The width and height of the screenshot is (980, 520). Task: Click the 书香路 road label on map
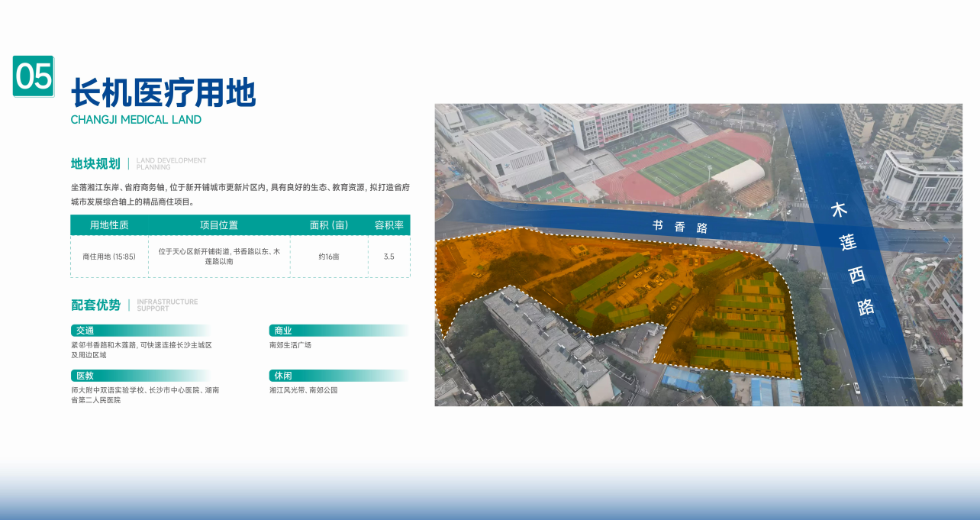[x=680, y=227]
